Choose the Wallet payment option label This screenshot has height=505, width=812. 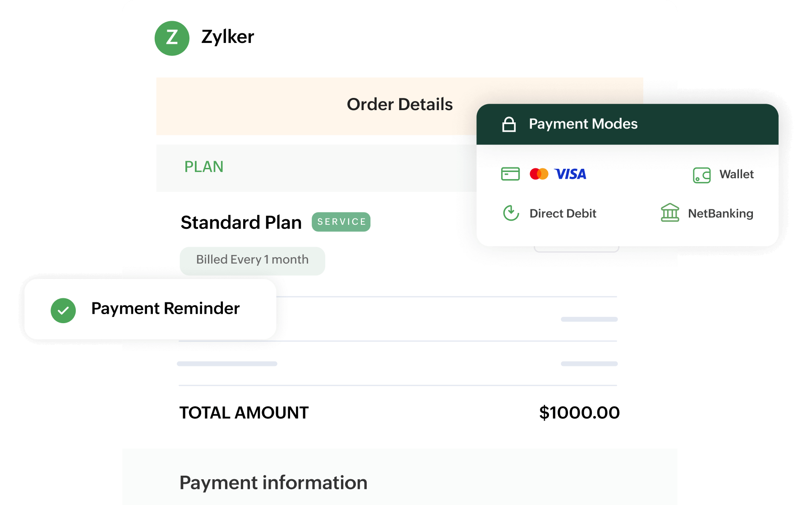pyautogui.click(x=736, y=174)
